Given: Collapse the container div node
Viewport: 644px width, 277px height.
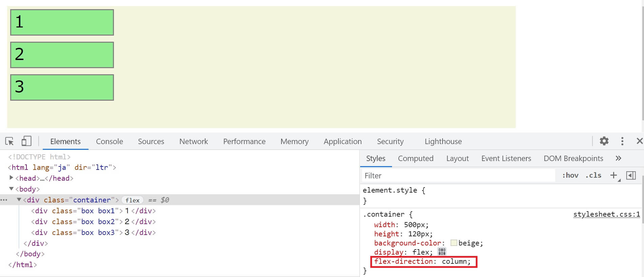Looking at the screenshot, I should click(19, 200).
